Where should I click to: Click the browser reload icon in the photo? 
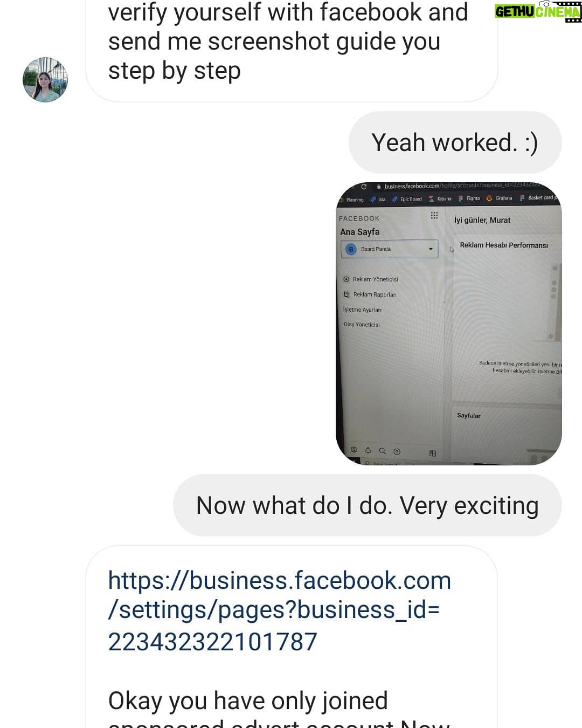coord(364,187)
